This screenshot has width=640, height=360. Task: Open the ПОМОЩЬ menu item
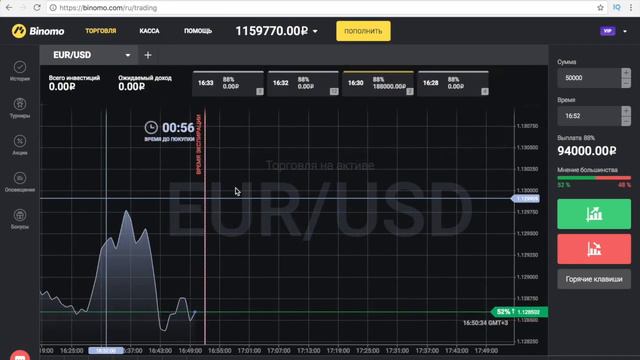[198, 31]
